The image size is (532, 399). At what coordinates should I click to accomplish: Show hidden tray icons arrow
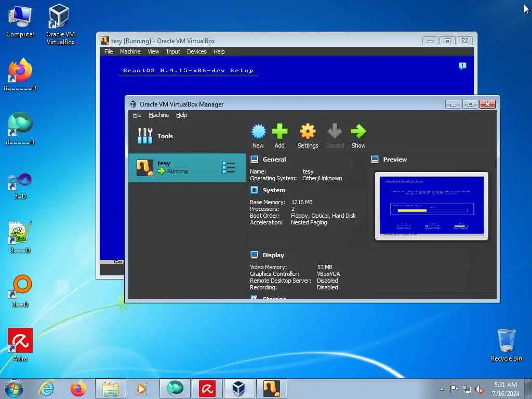(442, 389)
